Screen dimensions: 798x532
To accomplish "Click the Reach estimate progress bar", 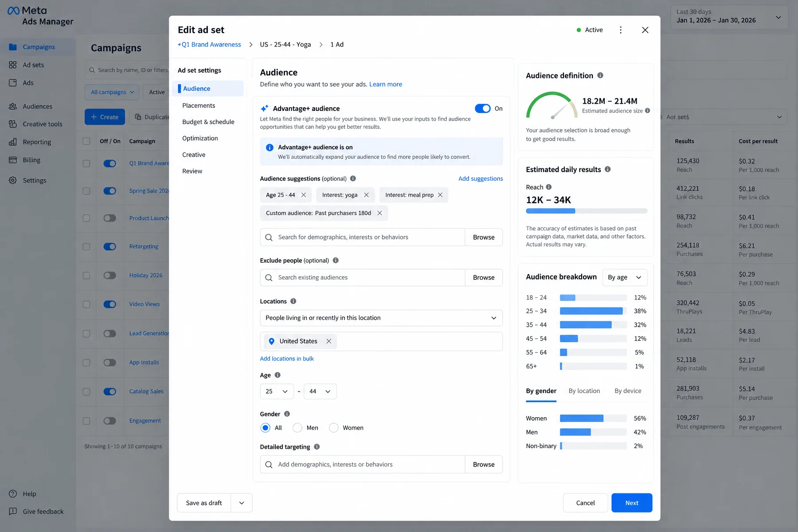I will pyautogui.click(x=587, y=211).
